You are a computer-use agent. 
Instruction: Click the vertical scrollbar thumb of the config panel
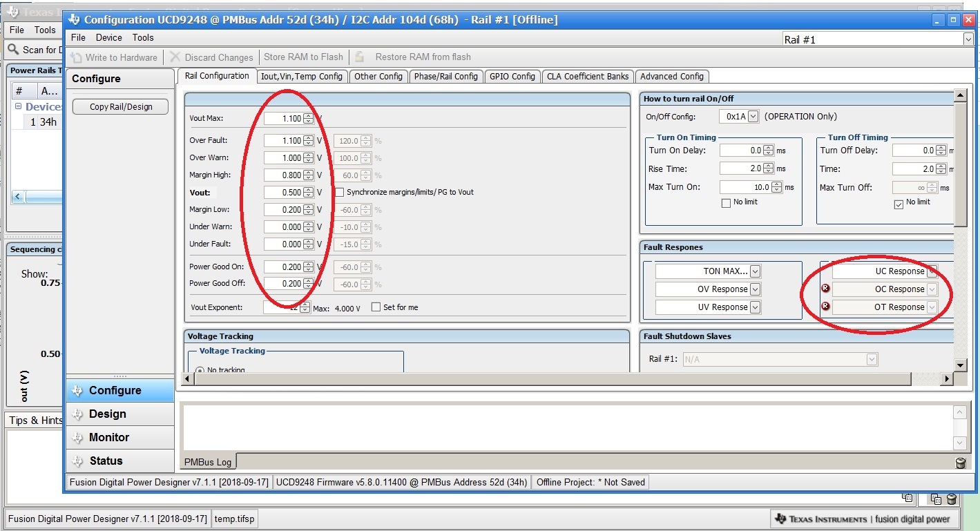960,163
